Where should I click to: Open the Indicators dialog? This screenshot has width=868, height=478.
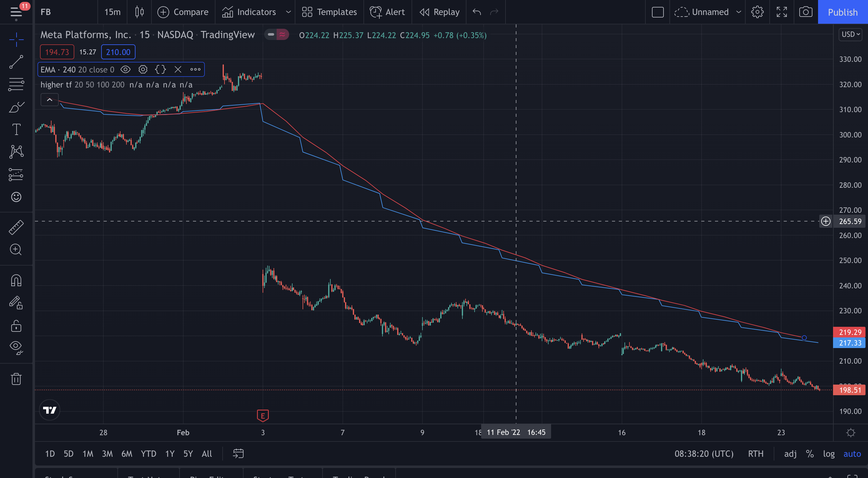tap(249, 12)
